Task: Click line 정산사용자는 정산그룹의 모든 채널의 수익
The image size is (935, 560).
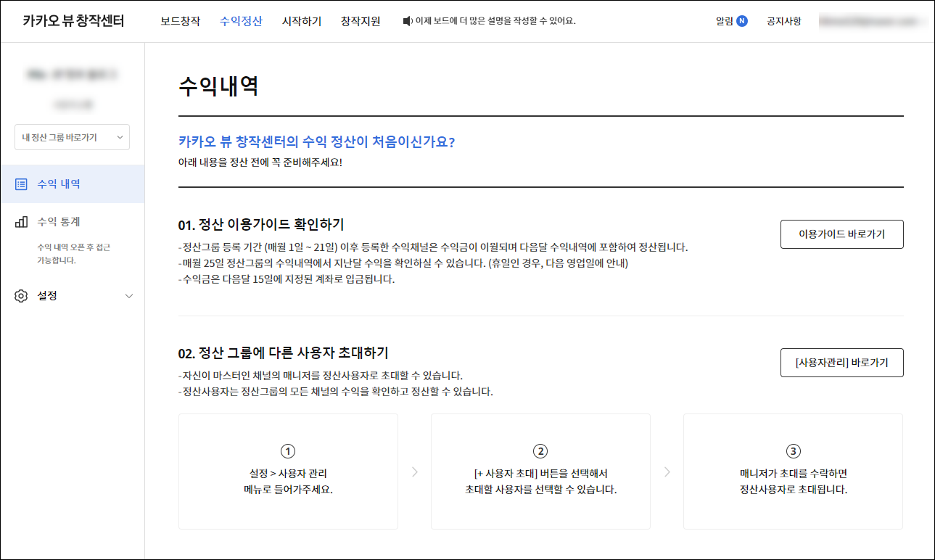Action: click(336, 392)
